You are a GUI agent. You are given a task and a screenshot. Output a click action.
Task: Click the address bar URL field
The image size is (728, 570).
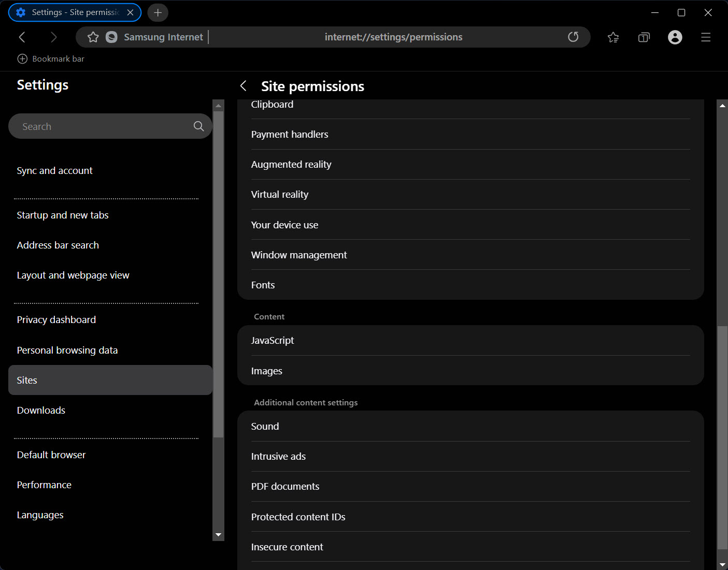(393, 37)
